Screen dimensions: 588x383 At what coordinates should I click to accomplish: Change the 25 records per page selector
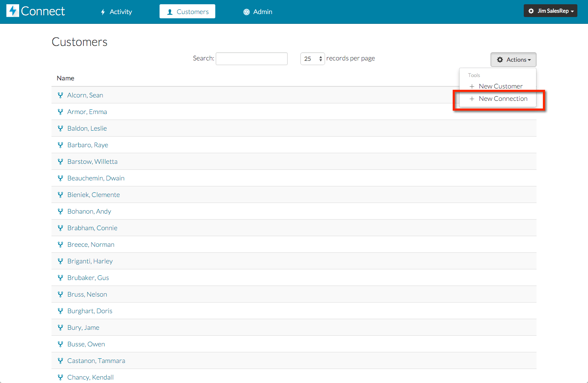pos(313,59)
